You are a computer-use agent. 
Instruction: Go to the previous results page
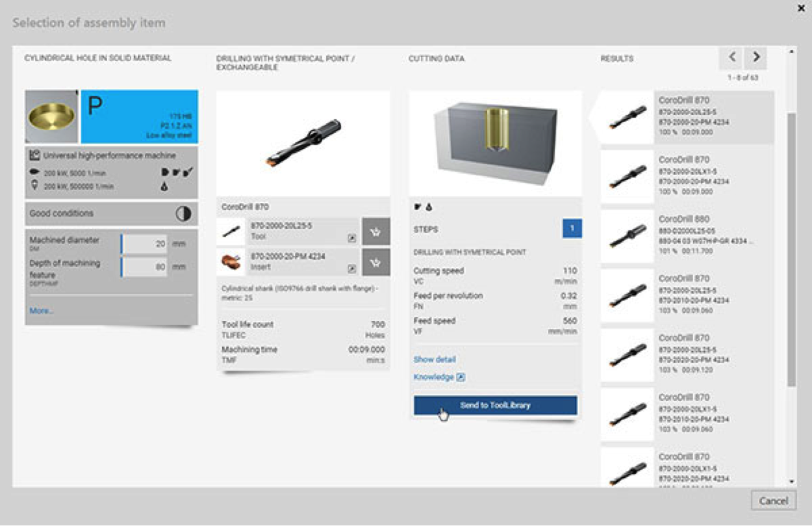[x=731, y=58]
